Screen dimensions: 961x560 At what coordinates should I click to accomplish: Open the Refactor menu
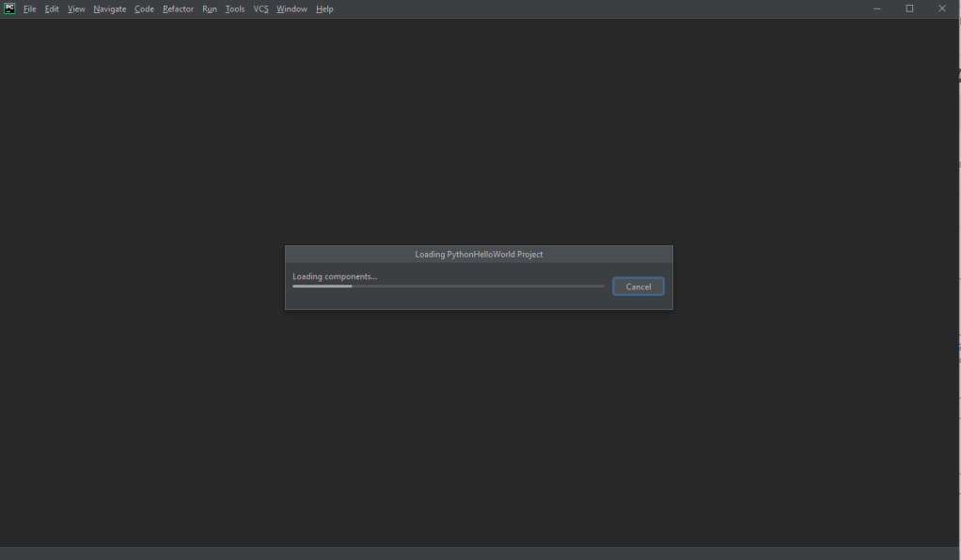178,9
